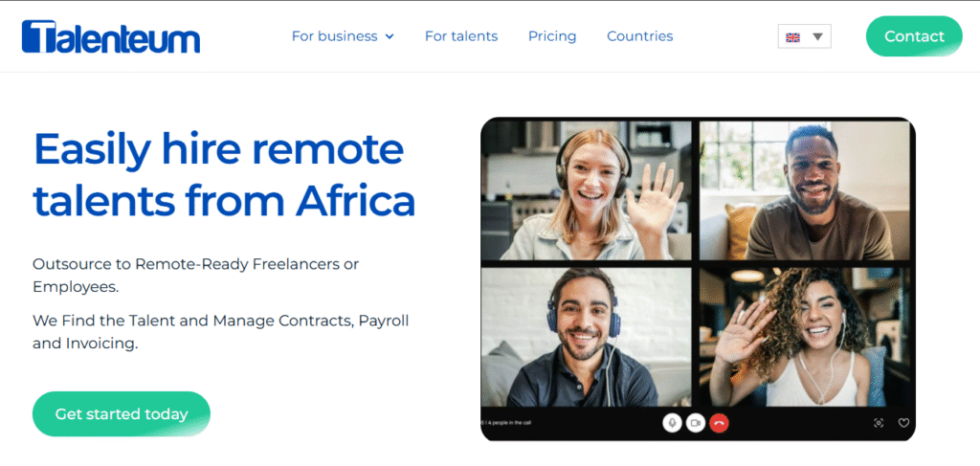End the call with the red hang-up button

click(x=720, y=423)
